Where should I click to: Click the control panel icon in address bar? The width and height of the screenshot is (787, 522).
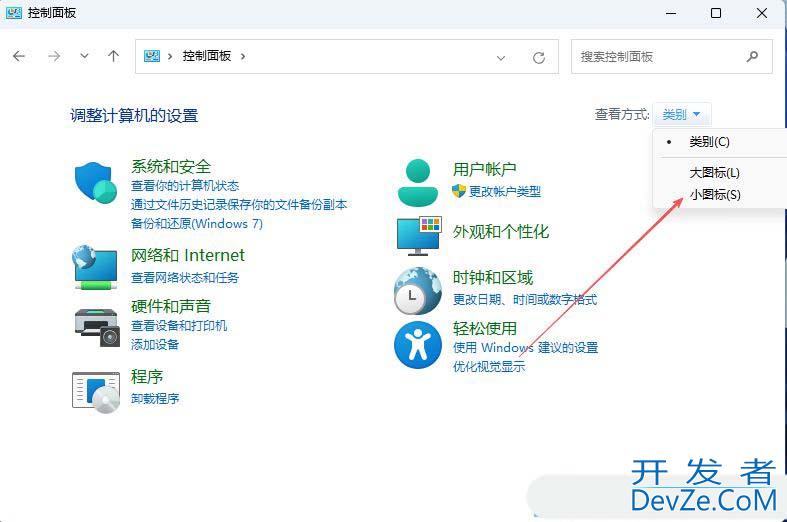tap(152, 56)
